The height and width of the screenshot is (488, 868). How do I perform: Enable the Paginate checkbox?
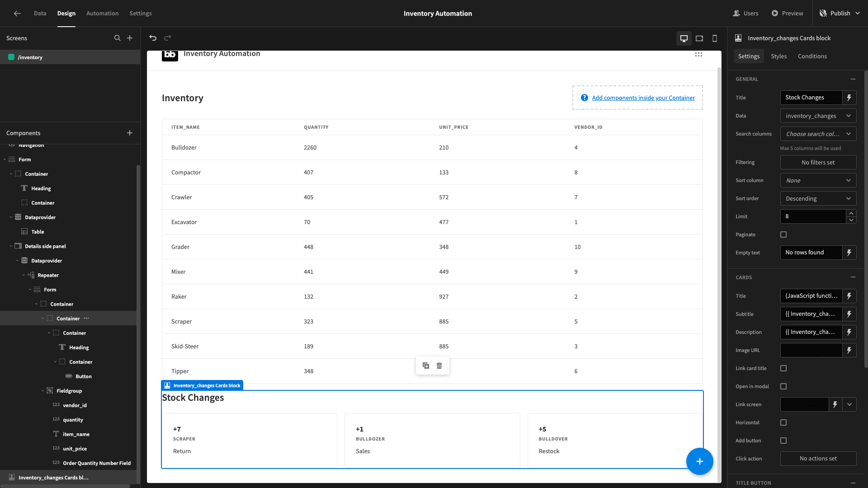[783, 235]
